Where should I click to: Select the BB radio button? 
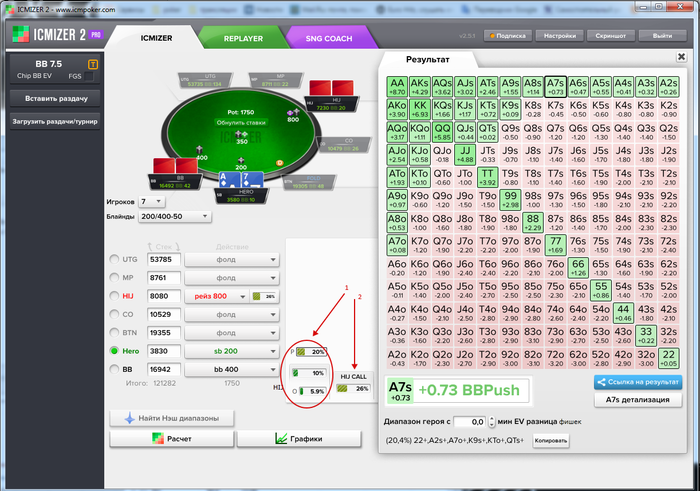coord(114,369)
